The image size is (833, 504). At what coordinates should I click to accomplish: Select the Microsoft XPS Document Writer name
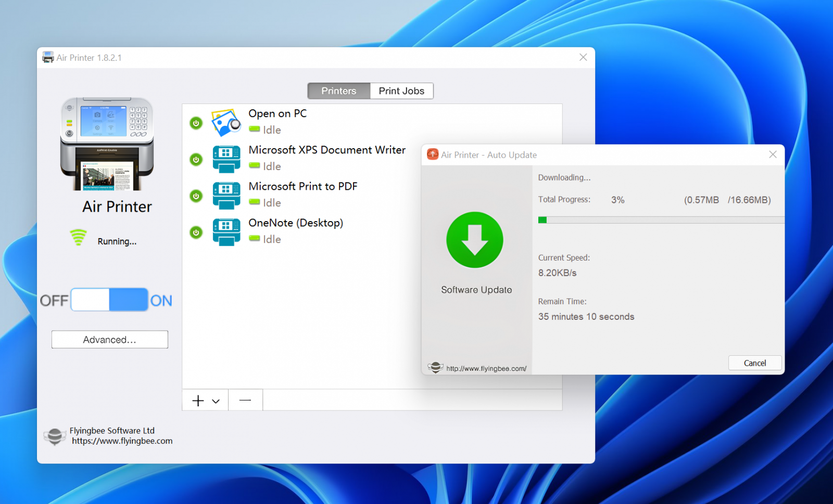point(327,150)
